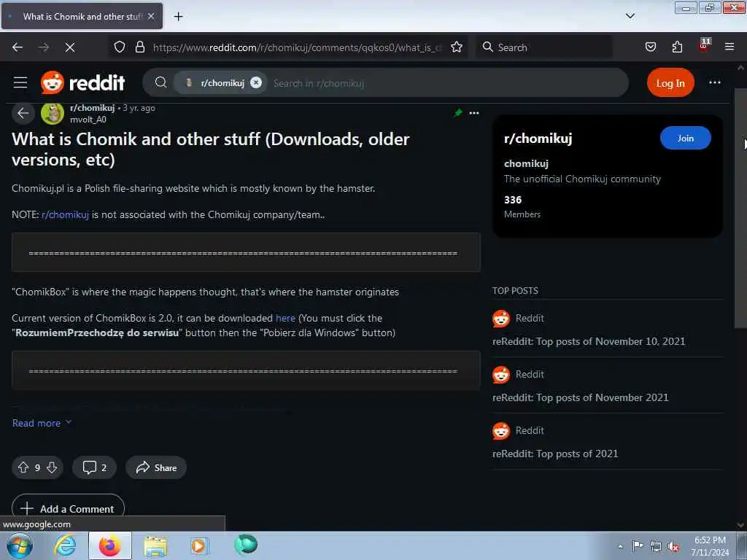Launch Internet Explorer from taskbar

[x=65, y=545]
